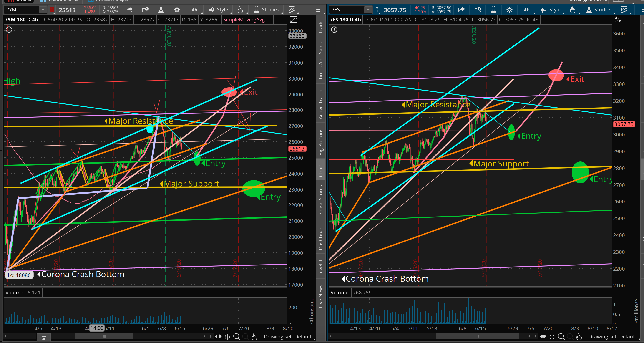The image size is (644, 343).
Task: Open Drawing set: Default selector on /YM
Action: (x=287, y=337)
